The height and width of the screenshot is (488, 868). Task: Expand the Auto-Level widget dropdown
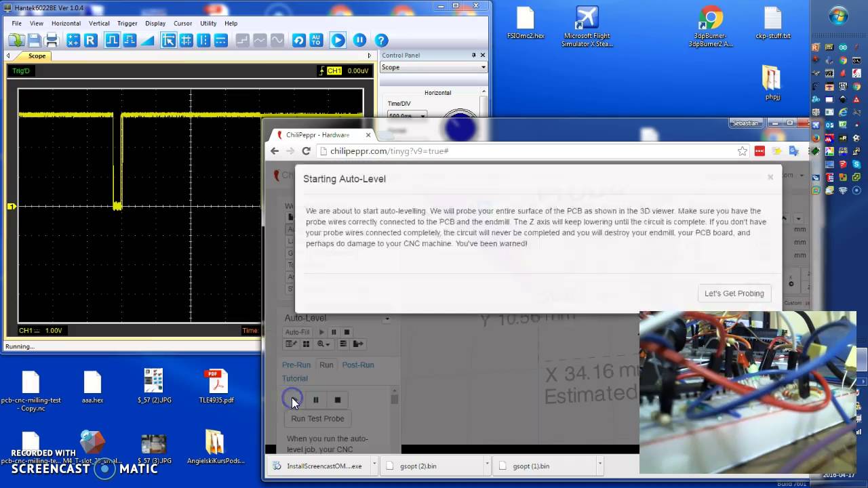click(387, 319)
